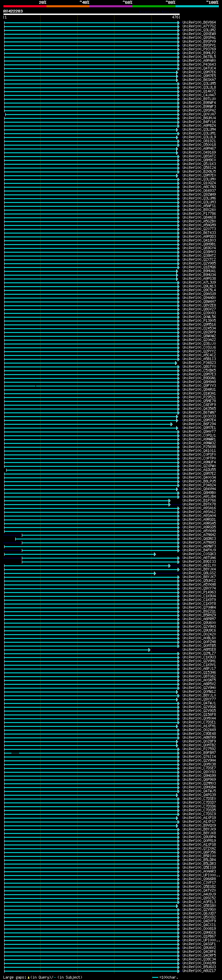The width and height of the screenshot is (222, 980).
Task: Click hit label UniRef100_A9RGD1
Action: 199,520
